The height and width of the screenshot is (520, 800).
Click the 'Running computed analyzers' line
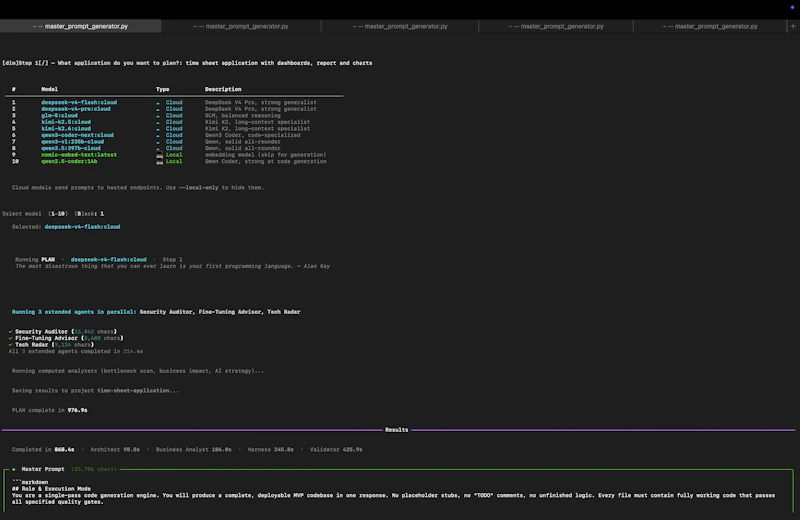138,371
